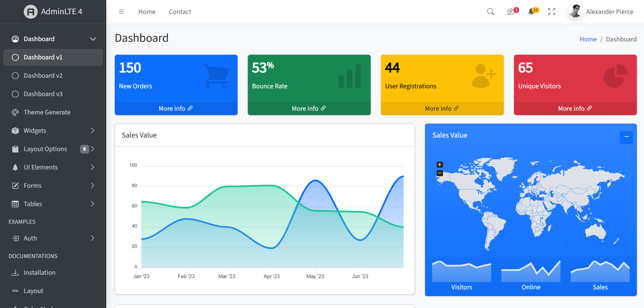The width and height of the screenshot is (644, 308).
Task: Collapse the Sales Value map card
Action: (x=626, y=137)
